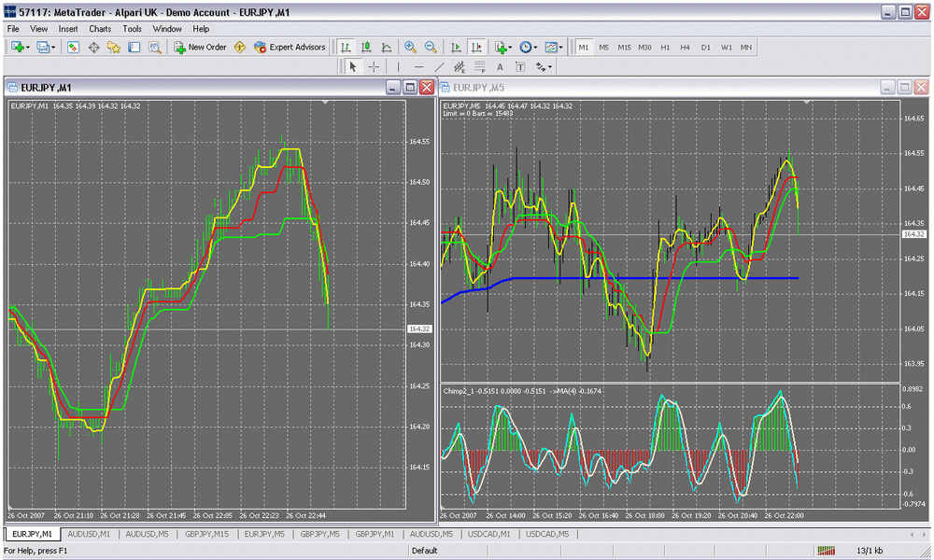Select the crosshair tool
Screen dimensions: 934x560
[374, 66]
